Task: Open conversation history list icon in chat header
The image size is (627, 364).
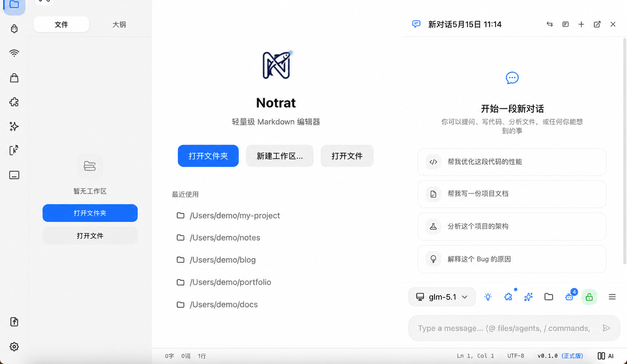Action: (566, 24)
